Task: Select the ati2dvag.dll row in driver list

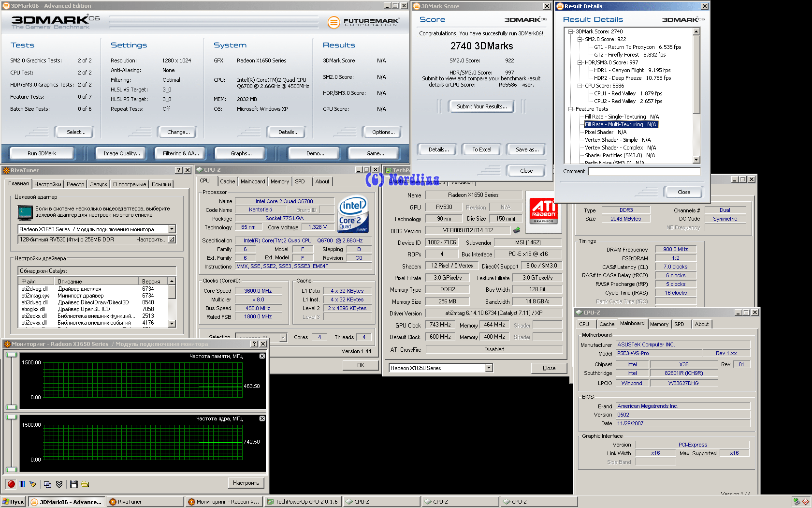Action: pyautogui.click(x=94, y=289)
